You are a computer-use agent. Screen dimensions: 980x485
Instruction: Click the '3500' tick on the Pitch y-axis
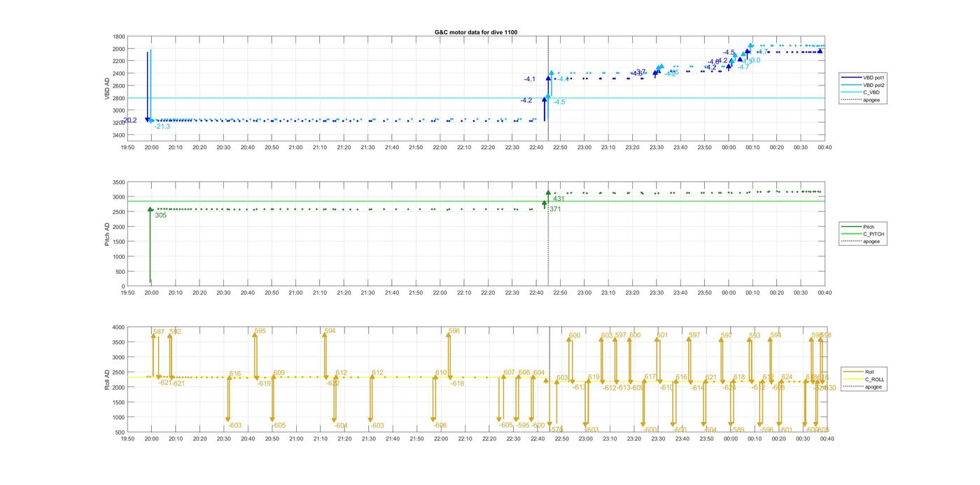pyautogui.click(x=119, y=182)
